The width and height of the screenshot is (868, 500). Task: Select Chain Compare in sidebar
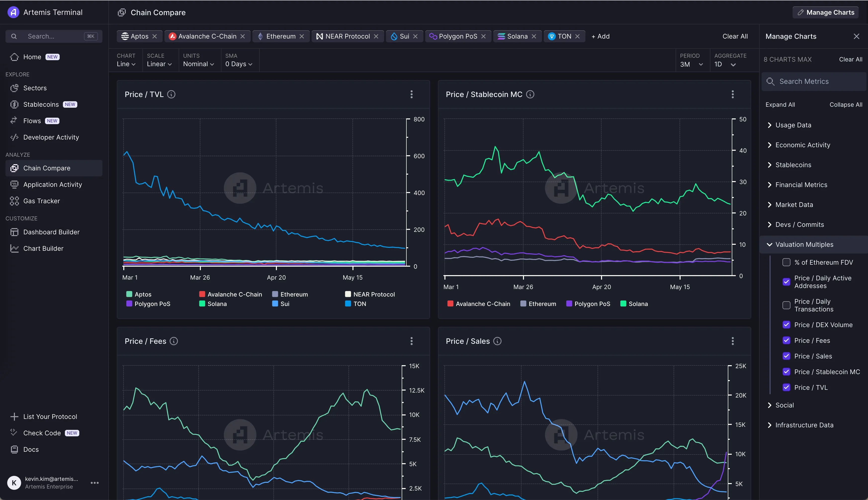[54, 168]
